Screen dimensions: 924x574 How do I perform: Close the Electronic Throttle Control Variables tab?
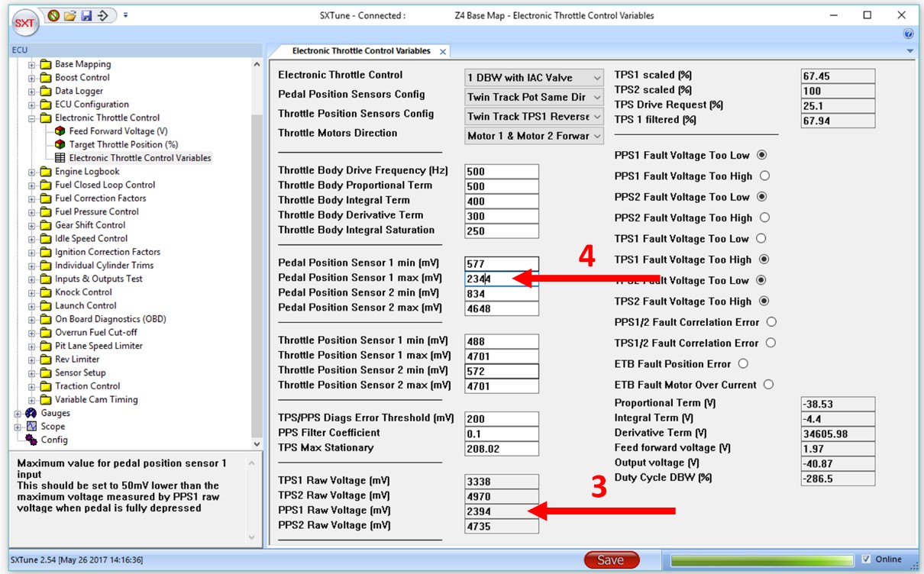tap(443, 52)
